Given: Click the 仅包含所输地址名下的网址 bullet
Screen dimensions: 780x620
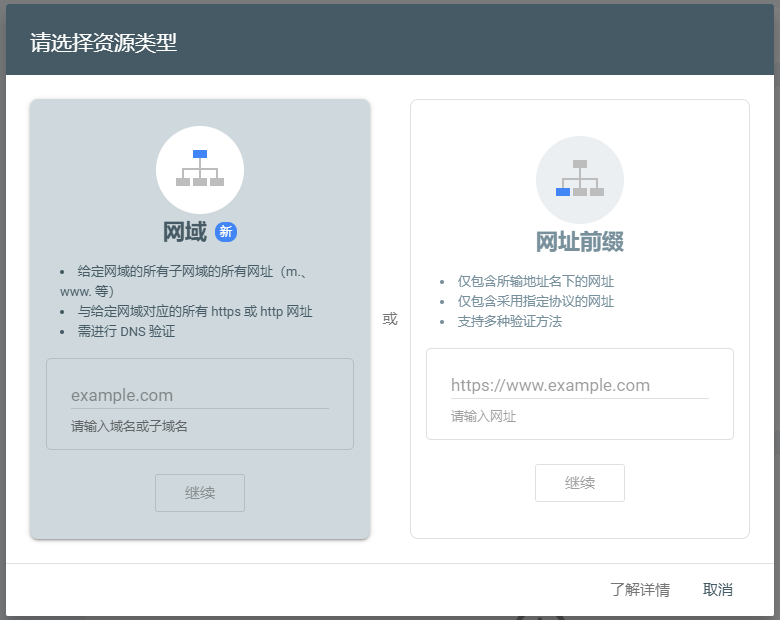Looking at the screenshot, I should pos(536,282).
